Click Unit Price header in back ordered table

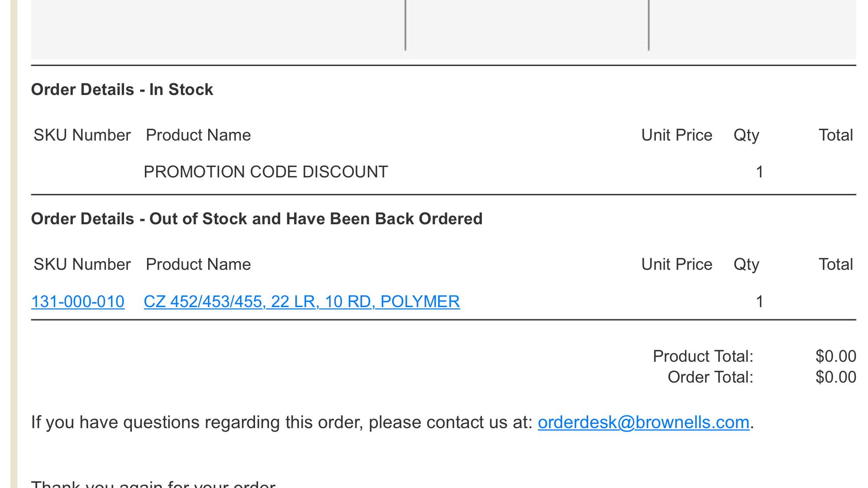coord(677,264)
